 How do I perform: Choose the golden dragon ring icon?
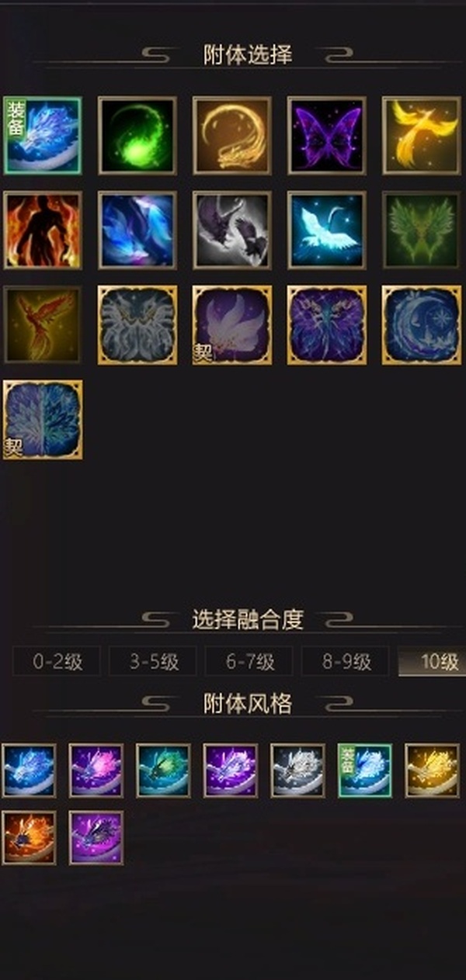[232, 135]
